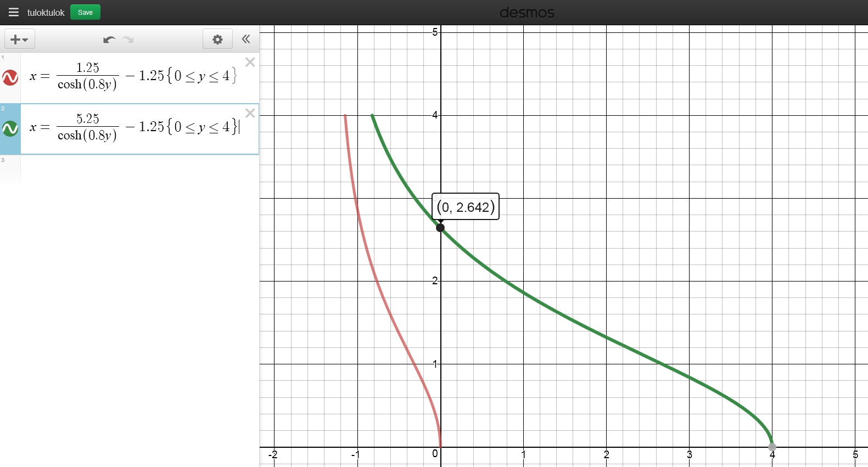The width and height of the screenshot is (868, 467).
Task: Delete expression 2 with its X icon
Action: click(250, 114)
